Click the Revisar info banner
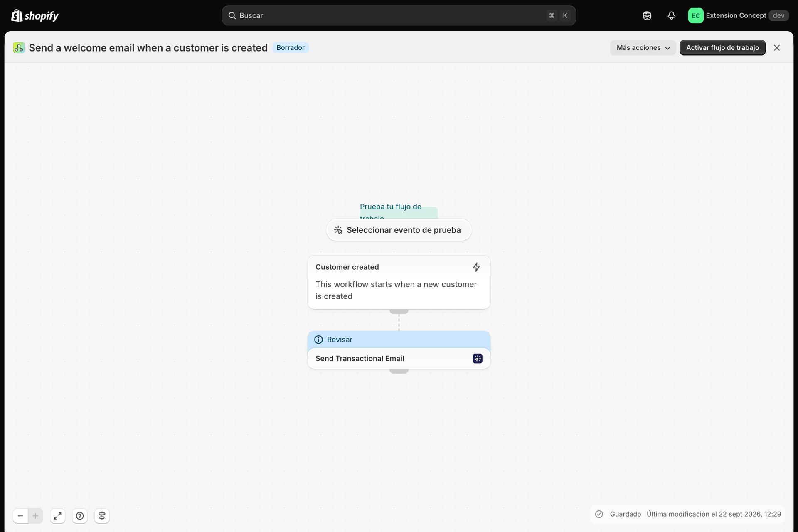Screen dimensions: 798x532 [x=399, y=340]
